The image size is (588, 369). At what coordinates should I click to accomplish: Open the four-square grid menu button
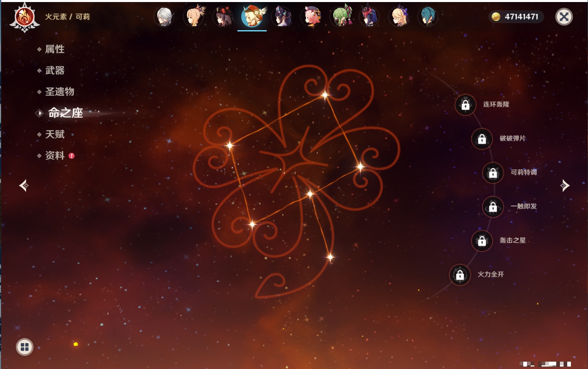click(25, 347)
